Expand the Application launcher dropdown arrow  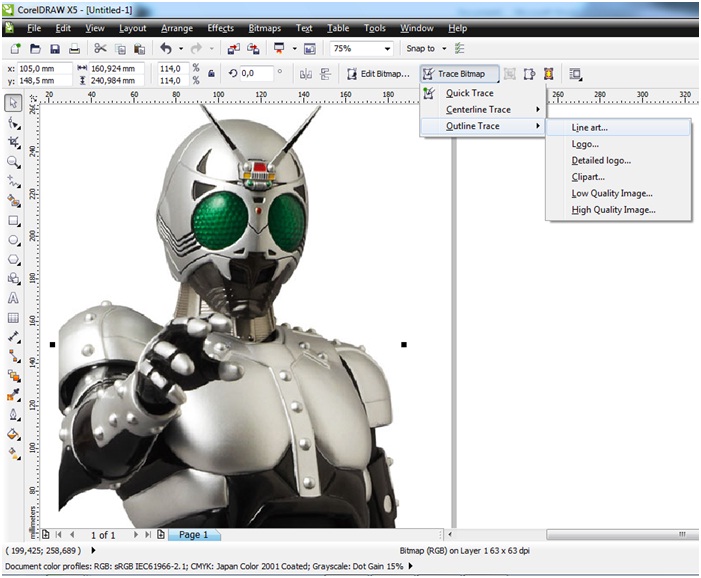tap(294, 49)
